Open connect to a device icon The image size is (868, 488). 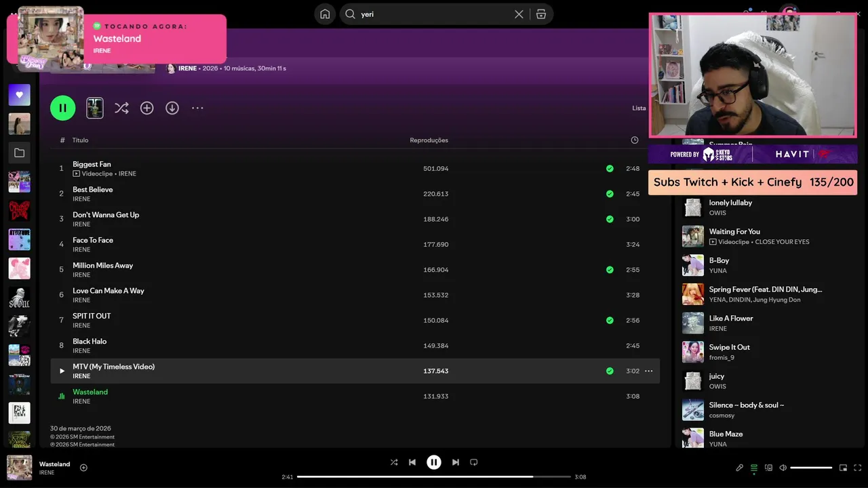point(768,468)
